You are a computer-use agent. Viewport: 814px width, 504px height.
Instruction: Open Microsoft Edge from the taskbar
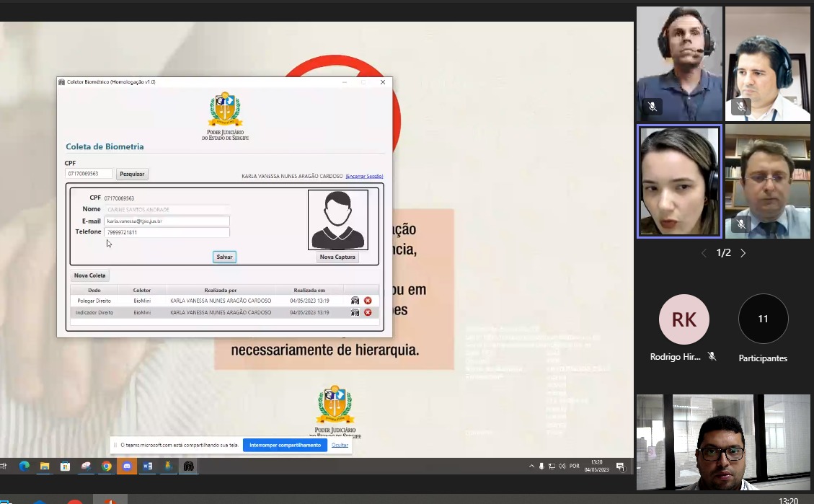coord(24,467)
